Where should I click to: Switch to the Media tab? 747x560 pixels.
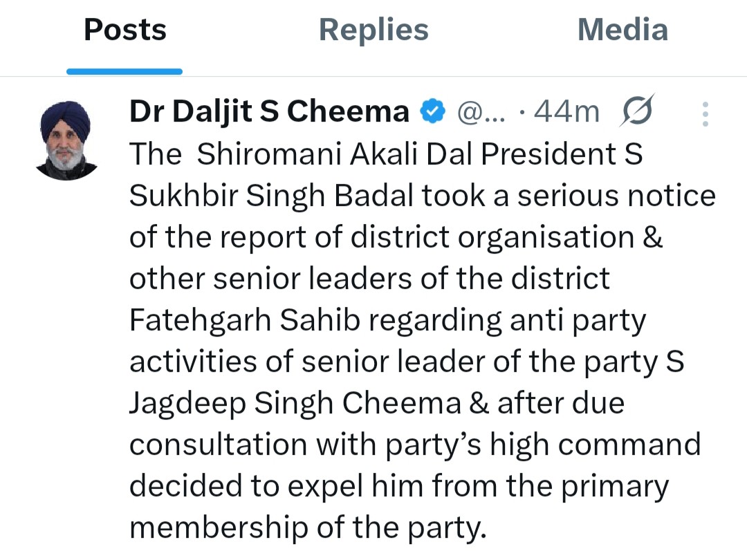click(x=622, y=30)
